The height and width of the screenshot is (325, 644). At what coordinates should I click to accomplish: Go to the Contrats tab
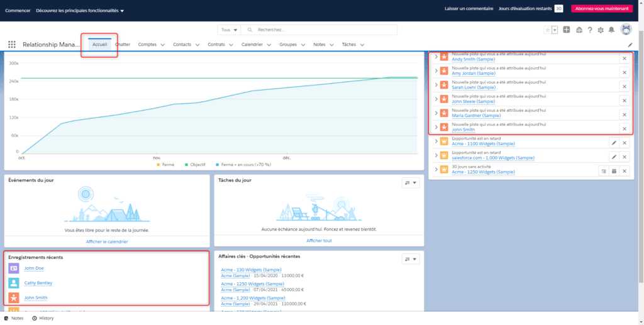[216, 44]
